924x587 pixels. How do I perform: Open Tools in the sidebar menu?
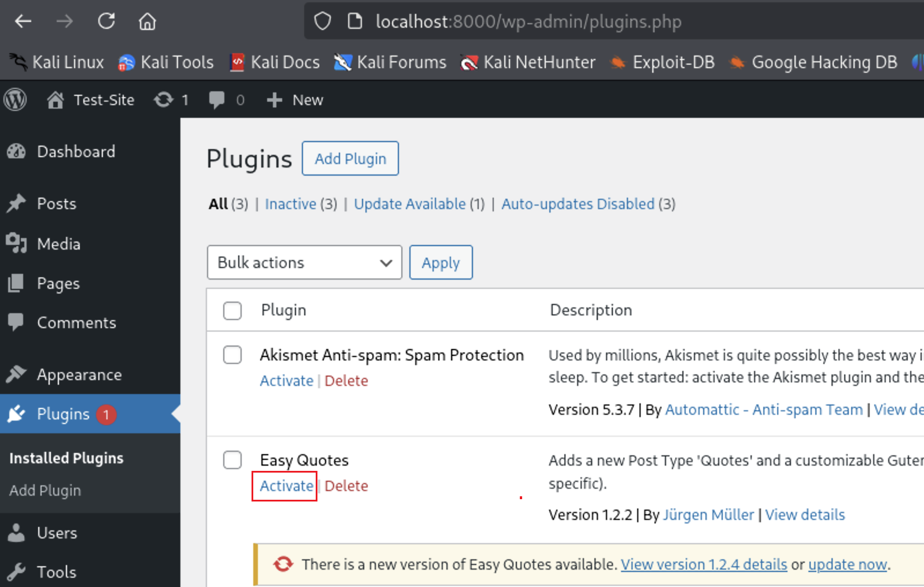pyautogui.click(x=57, y=572)
